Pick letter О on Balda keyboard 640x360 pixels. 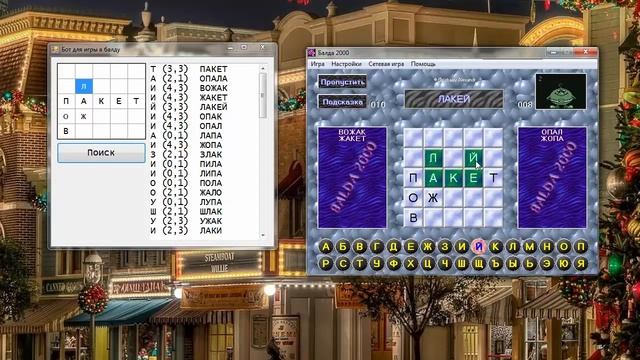tap(564, 247)
